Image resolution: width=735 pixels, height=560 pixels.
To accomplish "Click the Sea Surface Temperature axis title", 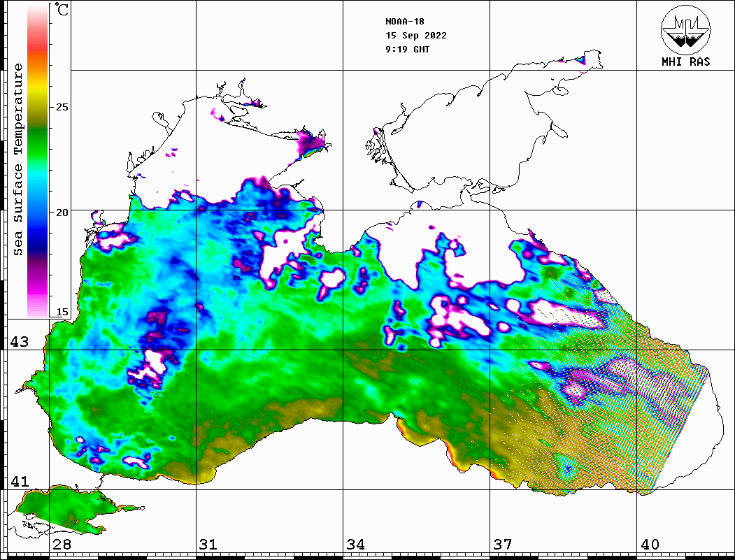I will [18, 159].
